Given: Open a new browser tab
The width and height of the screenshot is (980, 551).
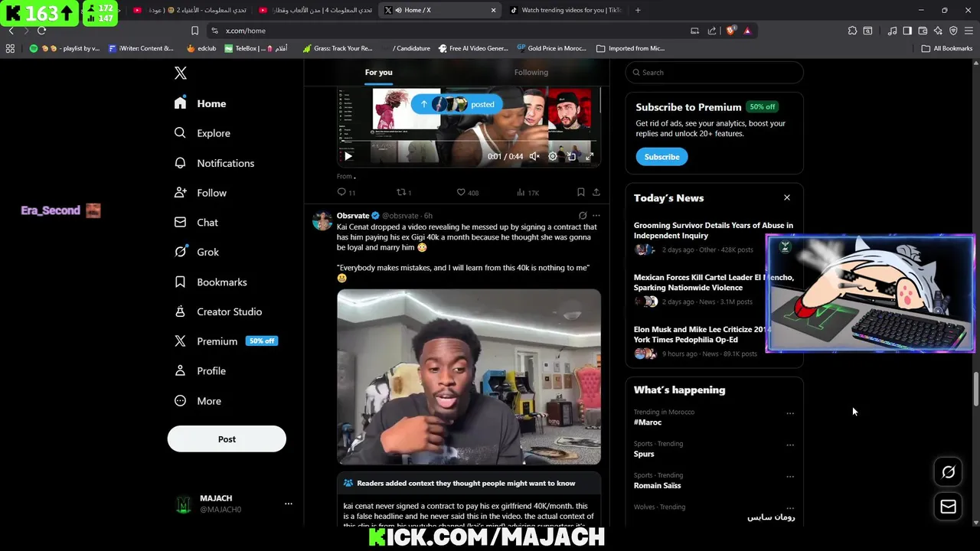Looking at the screenshot, I should [638, 10].
